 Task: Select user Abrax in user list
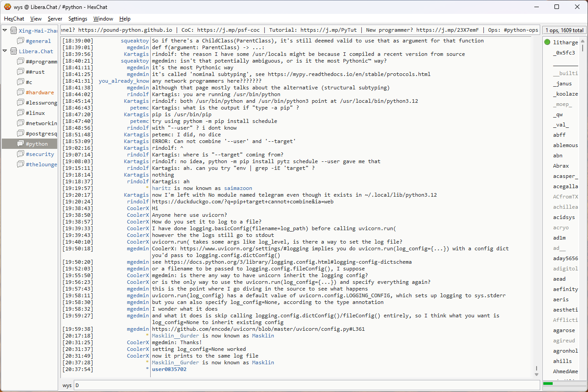coord(561,166)
